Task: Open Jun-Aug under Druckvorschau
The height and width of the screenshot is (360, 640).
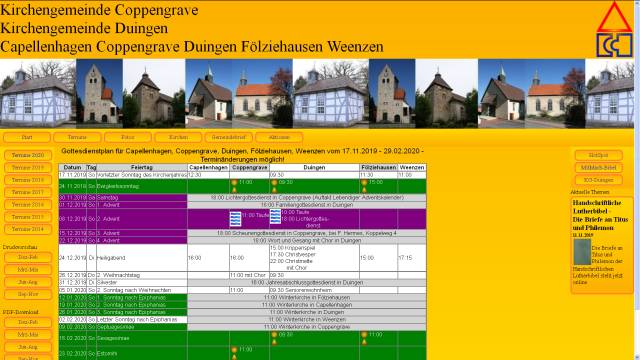Action: point(28,282)
